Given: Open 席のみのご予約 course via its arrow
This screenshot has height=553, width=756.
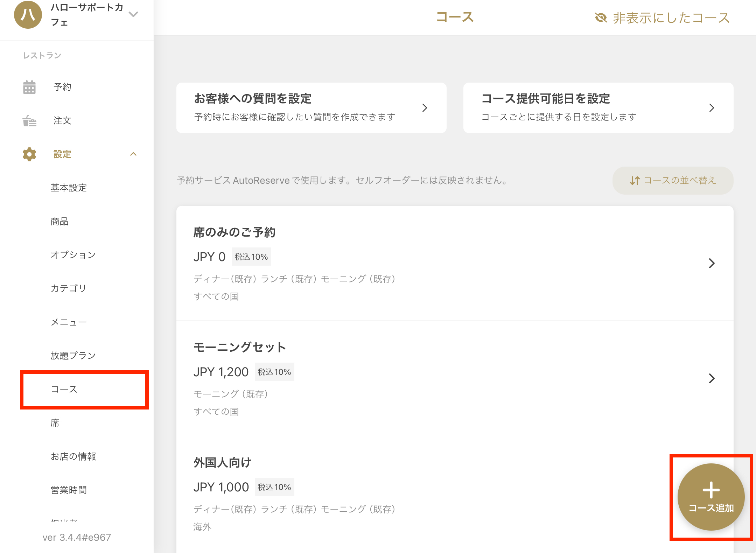Looking at the screenshot, I should pos(712,263).
